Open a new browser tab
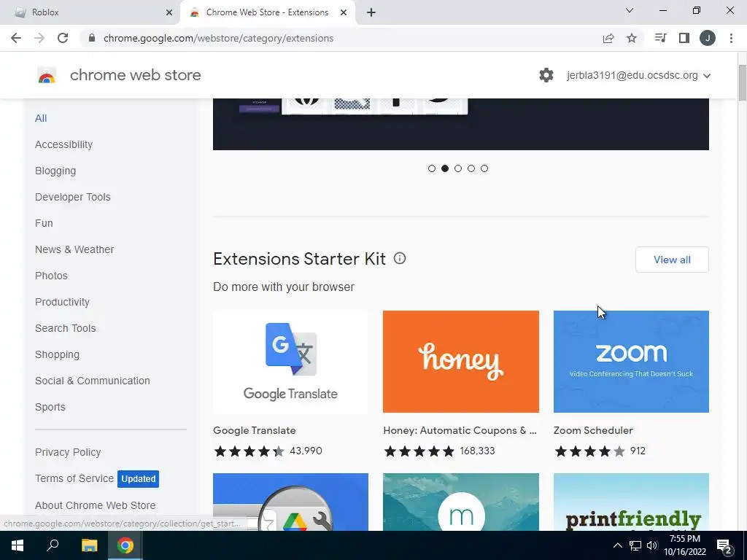Image resolution: width=747 pixels, height=560 pixels. [371, 12]
